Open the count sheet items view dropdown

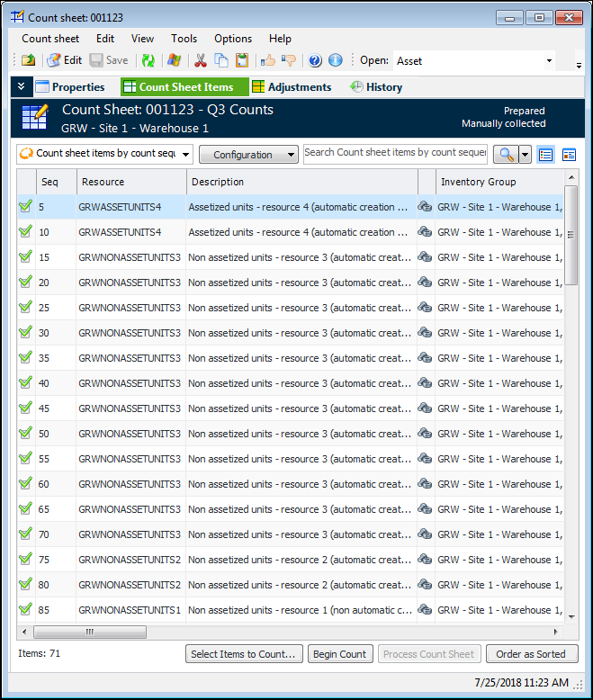point(104,154)
